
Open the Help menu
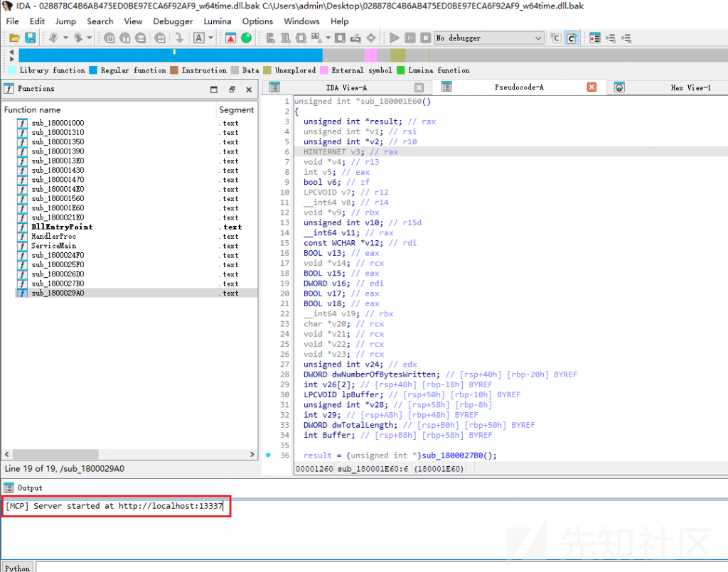(x=339, y=21)
